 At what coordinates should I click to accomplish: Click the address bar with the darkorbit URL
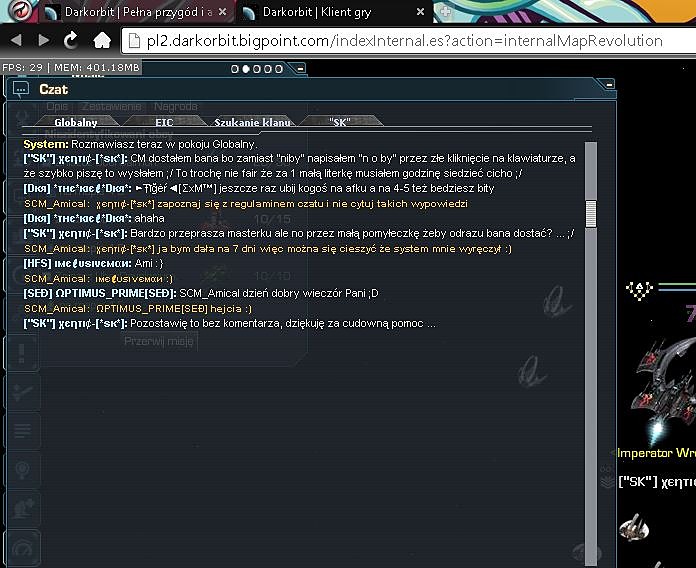click(x=408, y=41)
